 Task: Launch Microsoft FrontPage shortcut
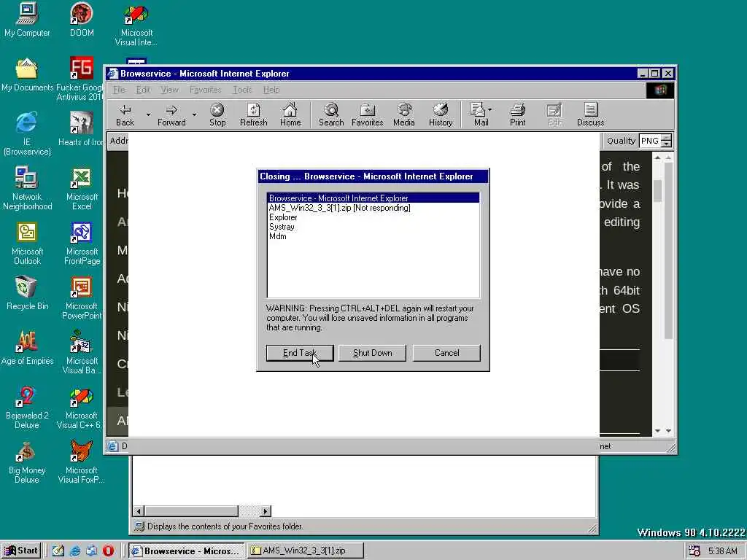(x=82, y=244)
